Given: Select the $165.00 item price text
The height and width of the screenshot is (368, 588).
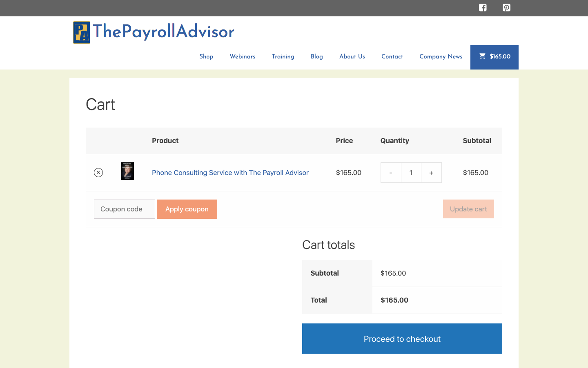Looking at the screenshot, I should [x=349, y=173].
